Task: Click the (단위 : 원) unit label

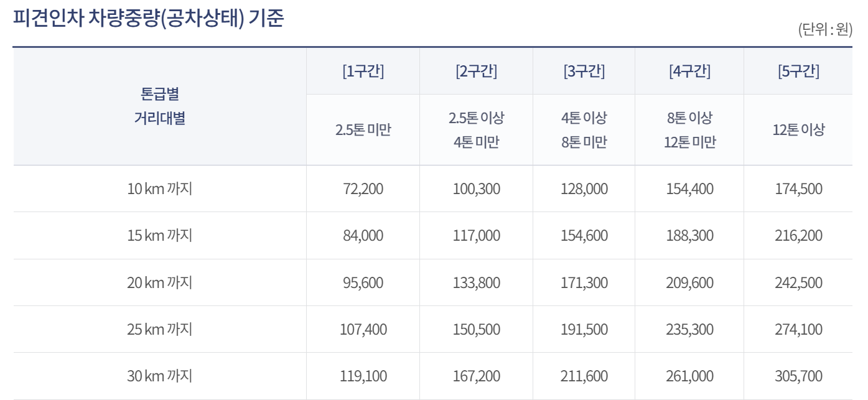Action: point(824,30)
